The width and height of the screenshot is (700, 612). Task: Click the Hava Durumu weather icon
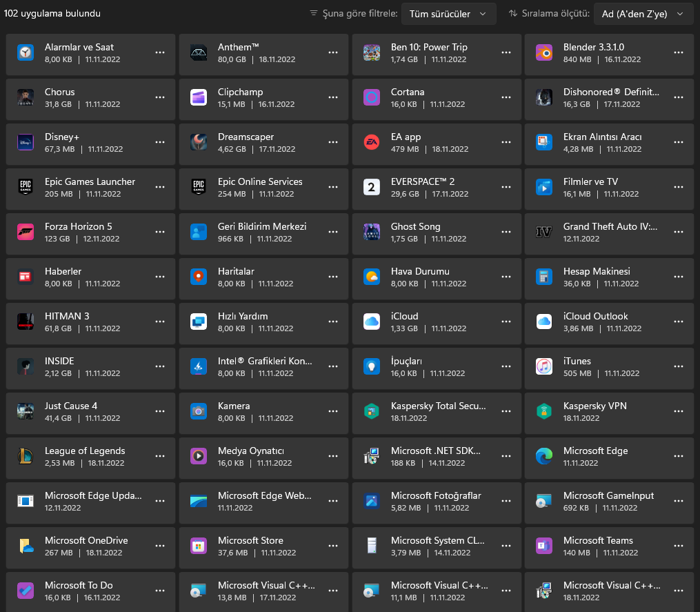[372, 277]
